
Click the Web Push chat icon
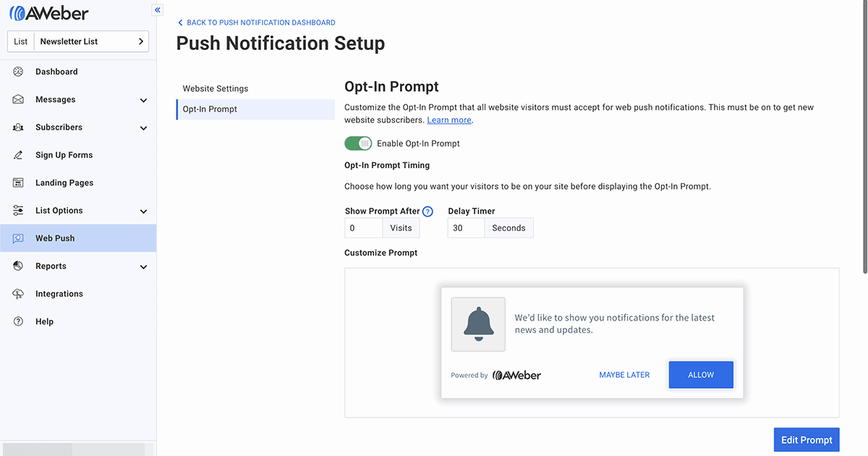pyautogui.click(x=18, y=238)
